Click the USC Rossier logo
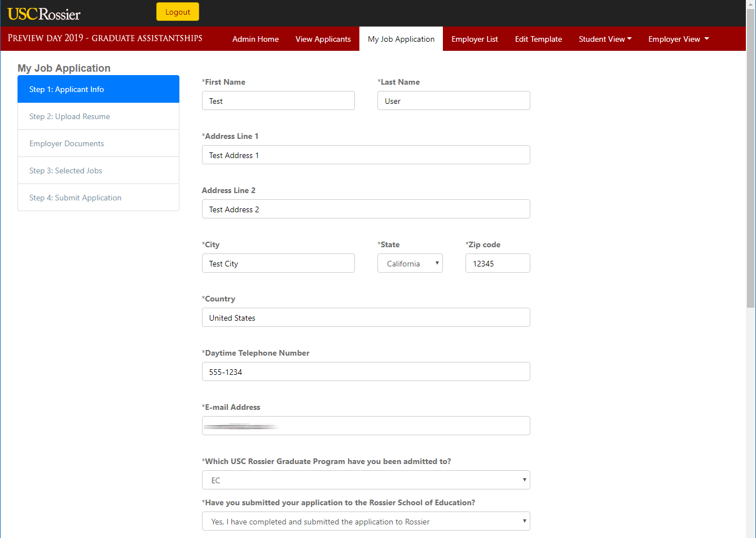 pyautogui.click(x=44, y=14)
